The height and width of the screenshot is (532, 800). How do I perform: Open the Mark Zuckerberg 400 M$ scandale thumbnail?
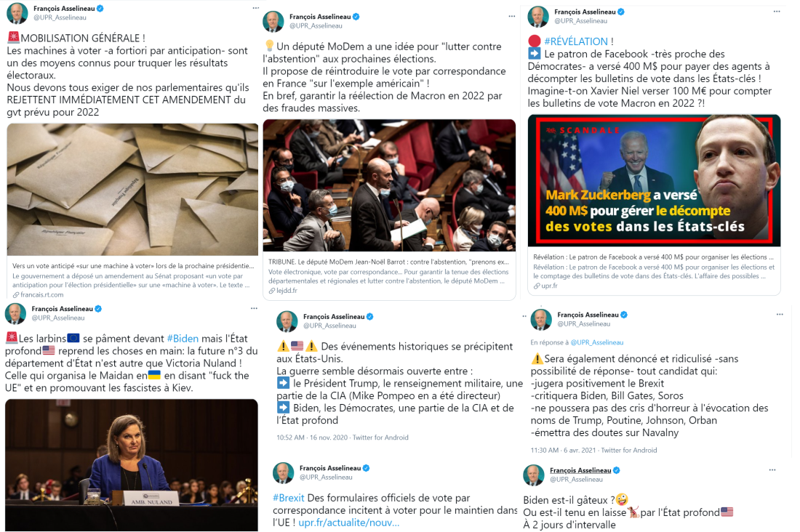pyautogui.click(x=654, y=180)
